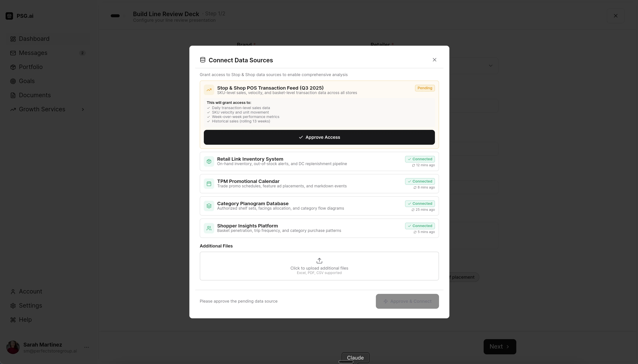Click the TPM Promotional Calendar icon
The image size is (638, 364).
[209, 183]
